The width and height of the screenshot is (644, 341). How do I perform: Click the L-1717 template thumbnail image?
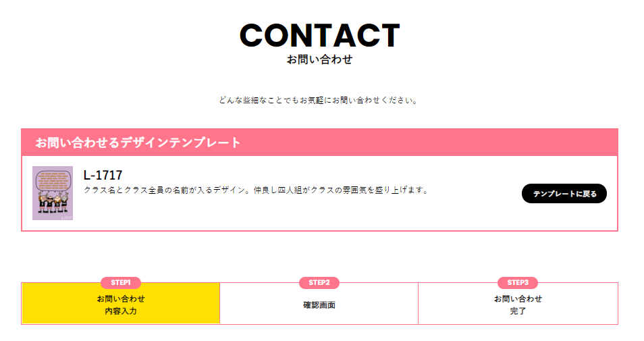point(53,193)
